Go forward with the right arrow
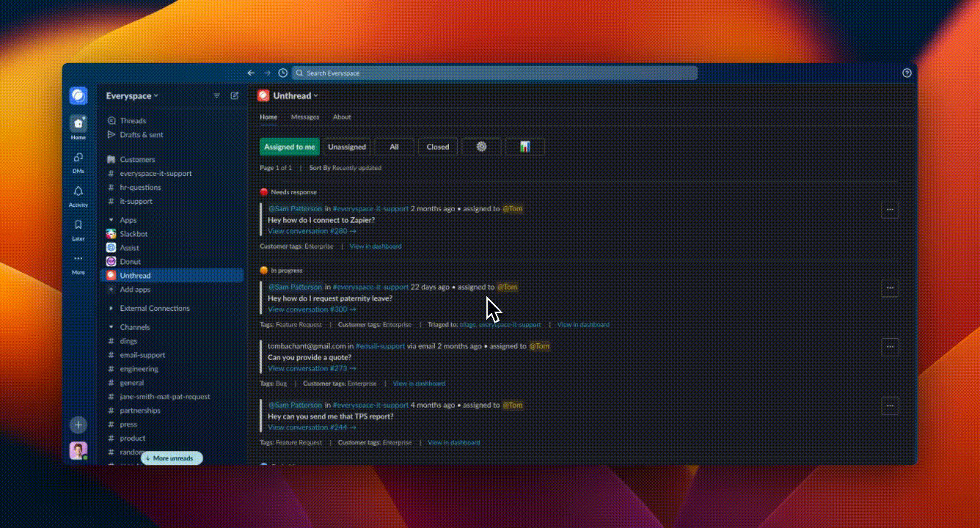Image resolution: width=980 pixels, height=528 pixels. point(267,73)
